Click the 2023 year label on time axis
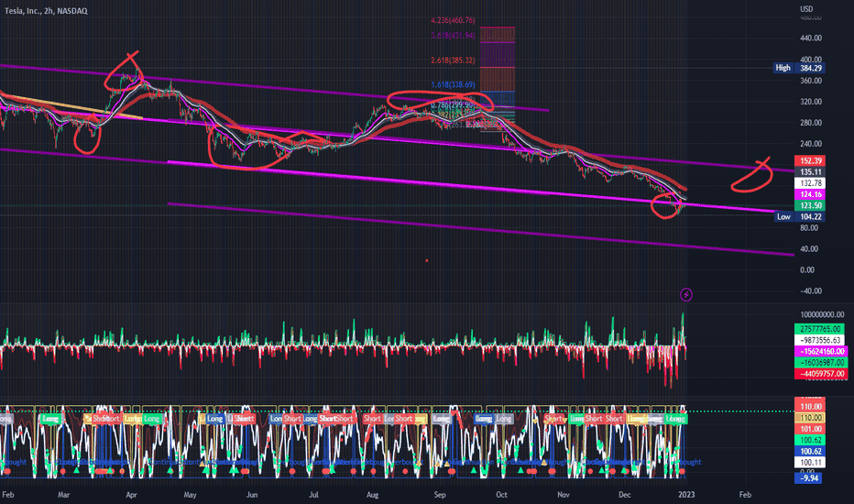854x504 pixels. (686, 495)
